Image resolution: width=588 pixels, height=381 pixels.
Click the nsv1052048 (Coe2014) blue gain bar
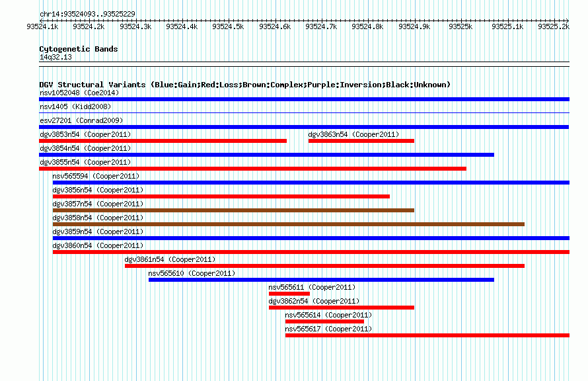point(304,99)
